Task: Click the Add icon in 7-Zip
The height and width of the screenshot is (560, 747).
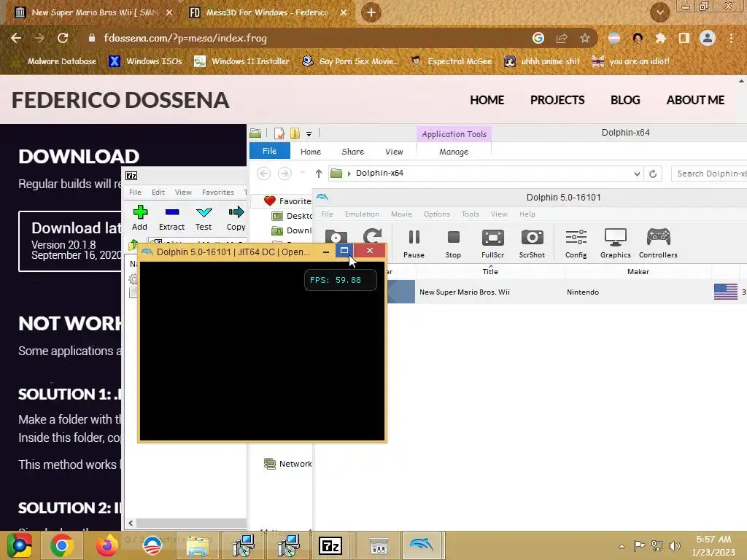Action: click(139, 218)
